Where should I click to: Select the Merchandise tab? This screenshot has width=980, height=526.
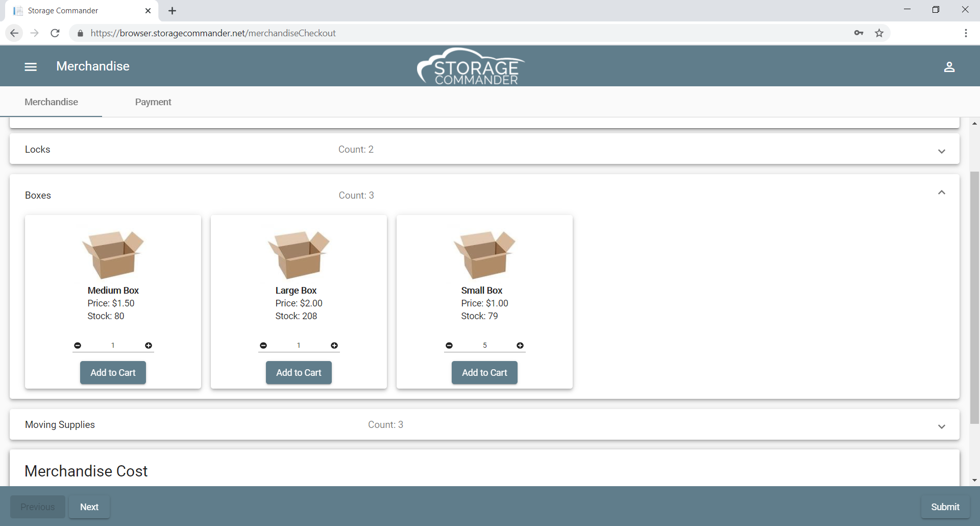pos(51,102)
